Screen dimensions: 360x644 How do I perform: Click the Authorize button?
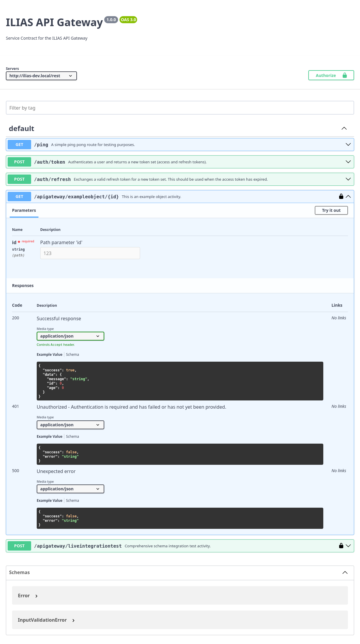(331, 75)
